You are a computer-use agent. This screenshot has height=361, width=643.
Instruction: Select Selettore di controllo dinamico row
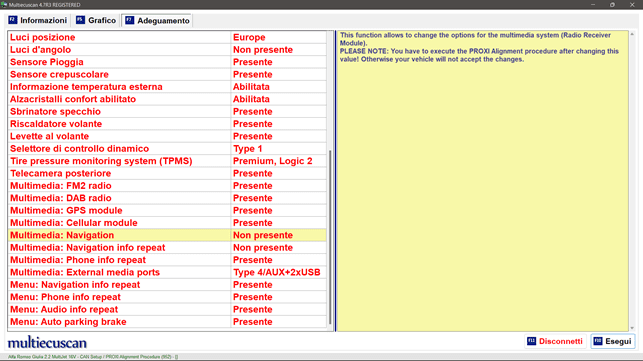click(167, 149)
